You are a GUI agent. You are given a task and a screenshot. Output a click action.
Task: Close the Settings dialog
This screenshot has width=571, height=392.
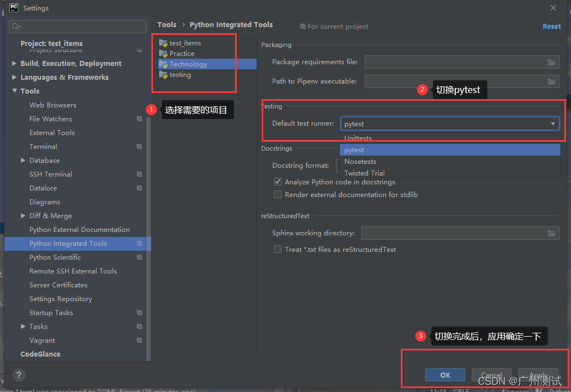553,8
